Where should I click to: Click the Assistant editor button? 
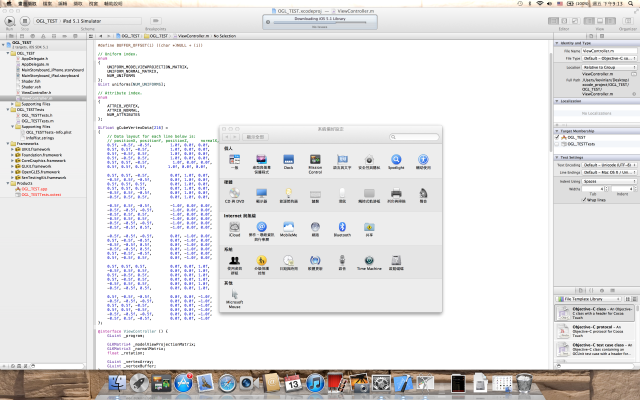tap(564, 21)
